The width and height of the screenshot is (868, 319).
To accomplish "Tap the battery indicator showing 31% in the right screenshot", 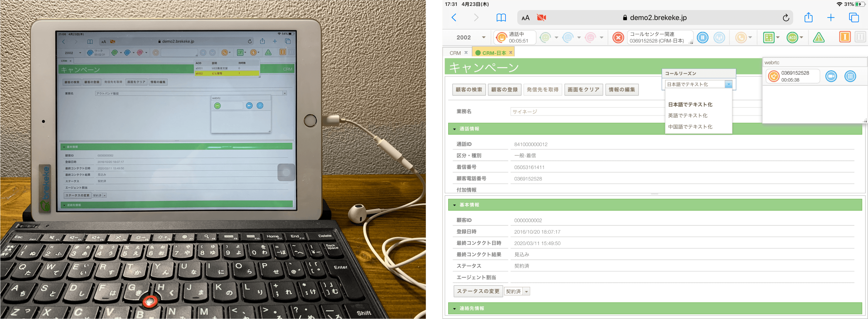I will 859,4.
